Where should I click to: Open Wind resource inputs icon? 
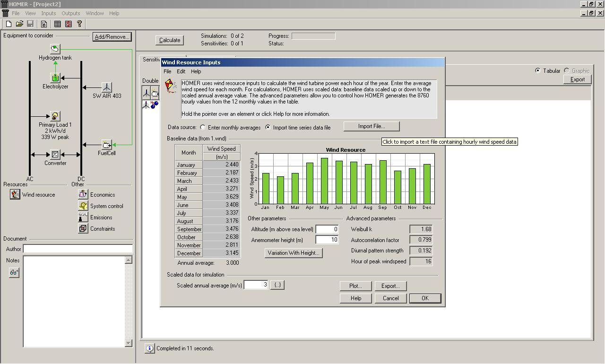pyautogui.click(x=15, y=194)
